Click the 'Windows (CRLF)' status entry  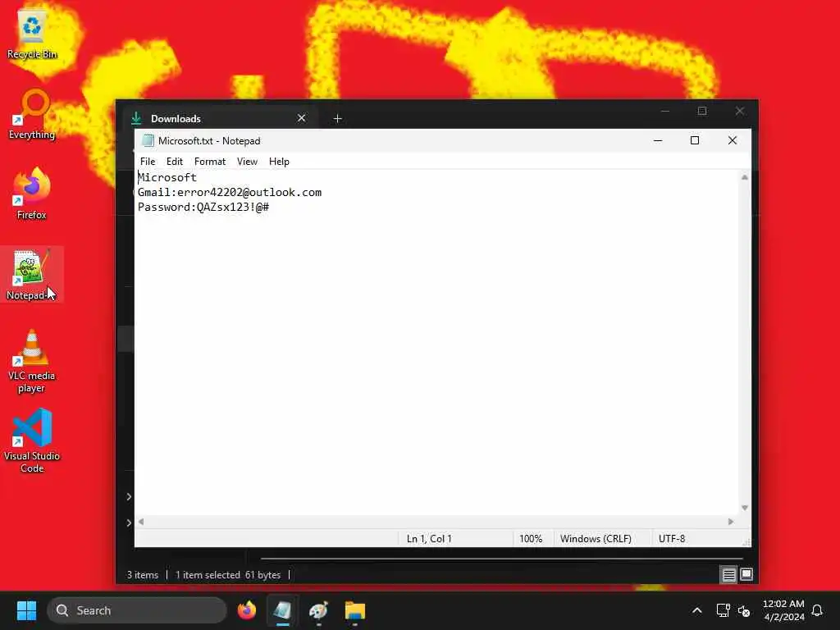596,538
